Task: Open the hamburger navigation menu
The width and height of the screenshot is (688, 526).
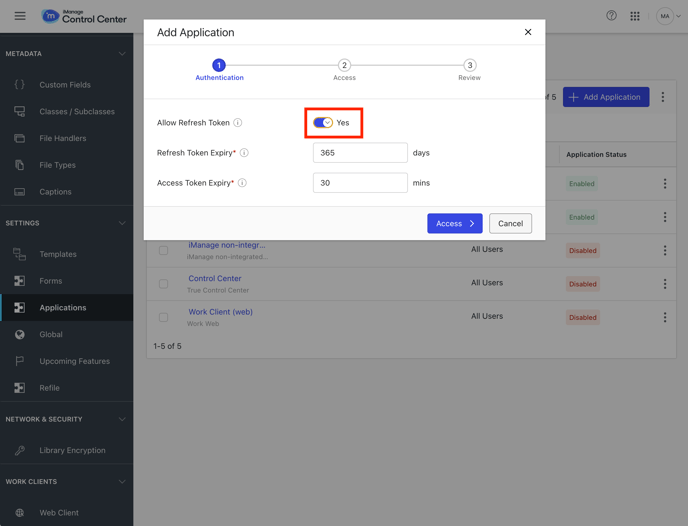Action: (x=20, y=16)
